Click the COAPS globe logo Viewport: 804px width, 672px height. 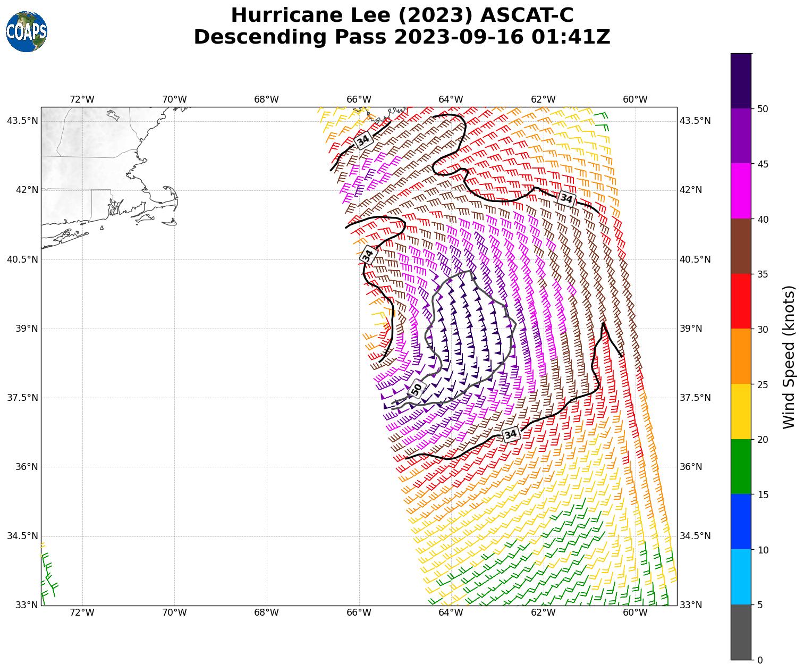[x=27, y=32]
